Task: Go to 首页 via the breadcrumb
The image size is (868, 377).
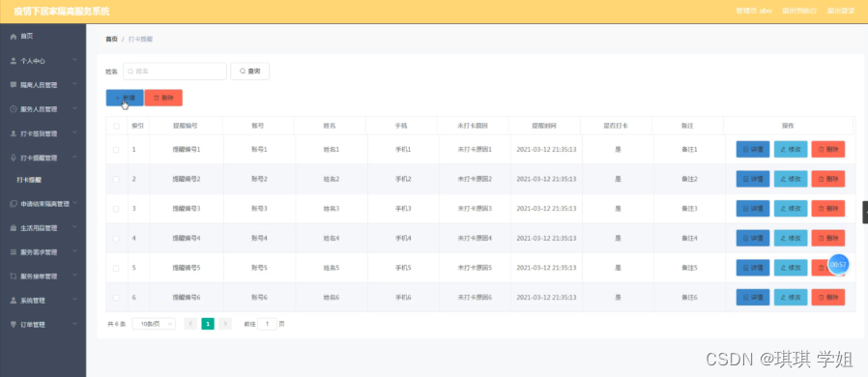Action: pos(111,40)
